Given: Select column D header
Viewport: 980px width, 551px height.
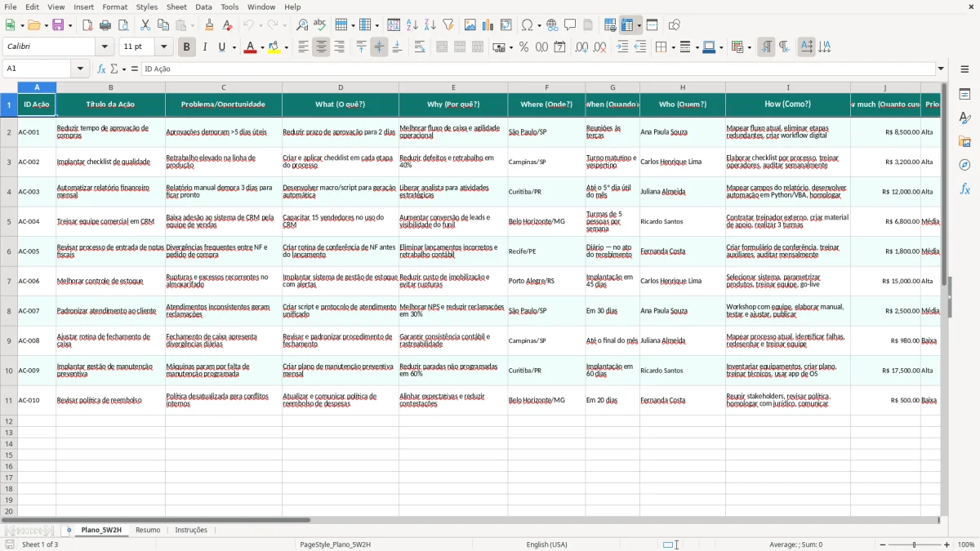Looking at the screenshot, I should pyautogui.click(x=341, y=87).
